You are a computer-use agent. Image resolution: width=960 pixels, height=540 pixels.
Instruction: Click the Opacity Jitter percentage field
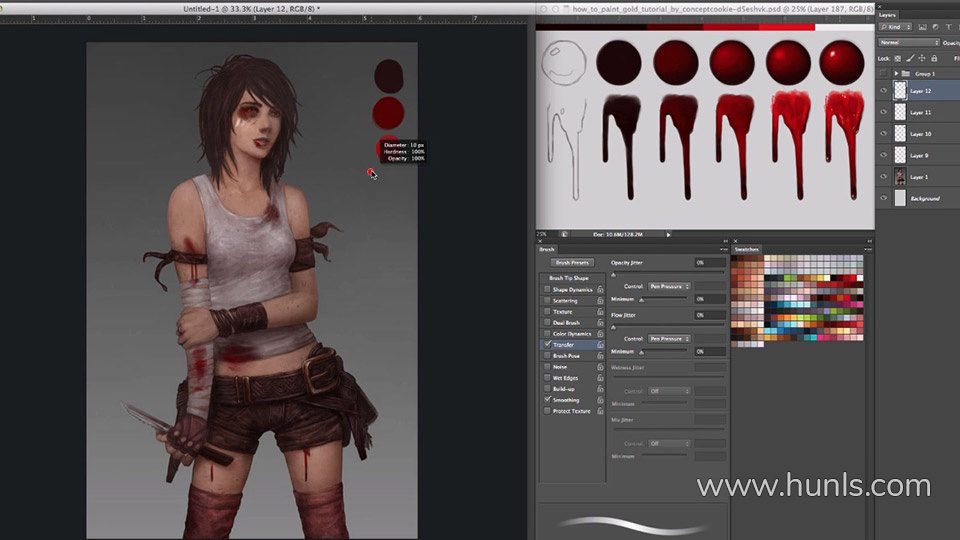point(710,262)
